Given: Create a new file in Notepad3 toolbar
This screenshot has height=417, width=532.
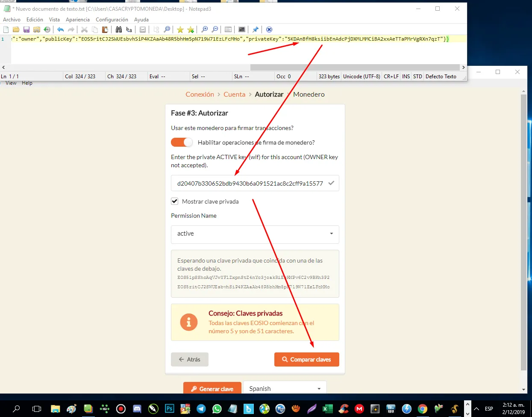Looking at the screenshot, I should click(x=6, y=30).
